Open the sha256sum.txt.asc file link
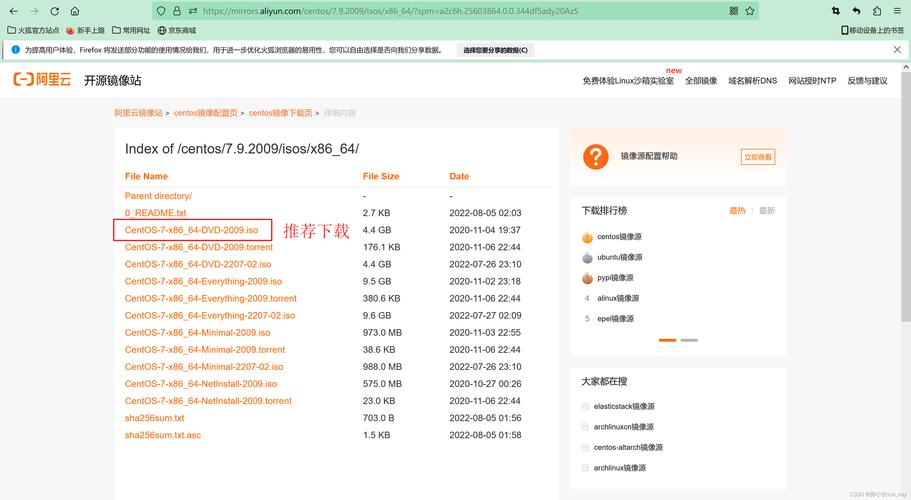This screenshot has width=911, height=500. 163,435
